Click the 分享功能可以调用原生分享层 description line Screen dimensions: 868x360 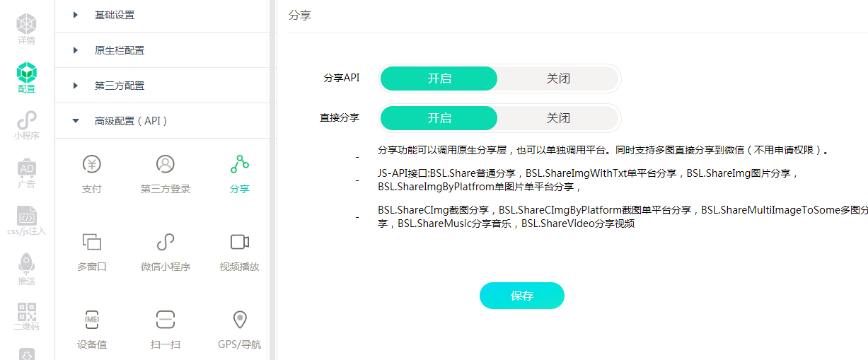603,150
